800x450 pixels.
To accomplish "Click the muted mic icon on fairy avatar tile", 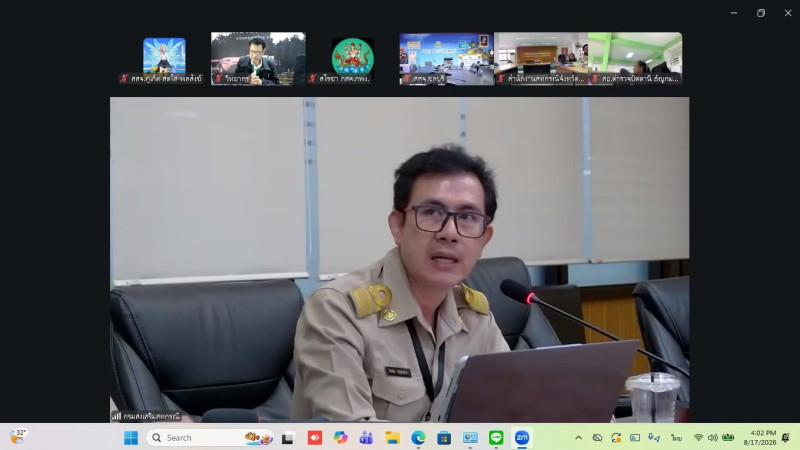I will point(123,79).
